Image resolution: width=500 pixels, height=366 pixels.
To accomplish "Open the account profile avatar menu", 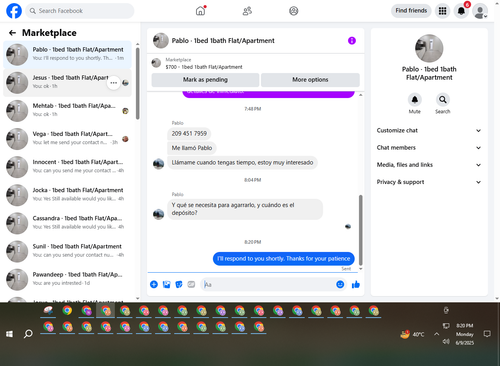I will pyautogui.click(x=480, y=12).
